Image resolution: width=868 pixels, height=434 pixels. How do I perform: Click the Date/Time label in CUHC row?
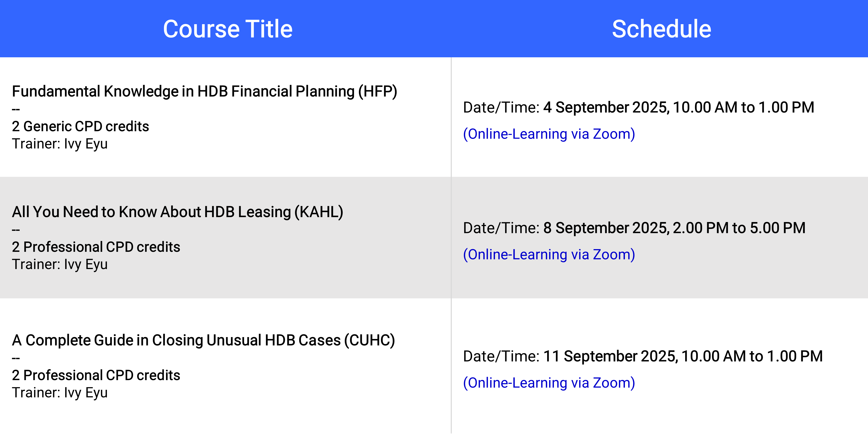501,356
